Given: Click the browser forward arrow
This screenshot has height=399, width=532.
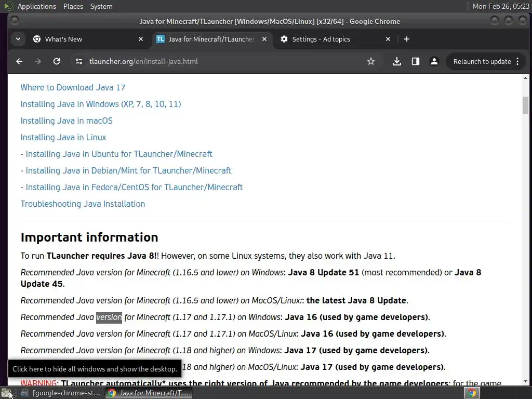Looking at the screenshot, I should (37, 61).
